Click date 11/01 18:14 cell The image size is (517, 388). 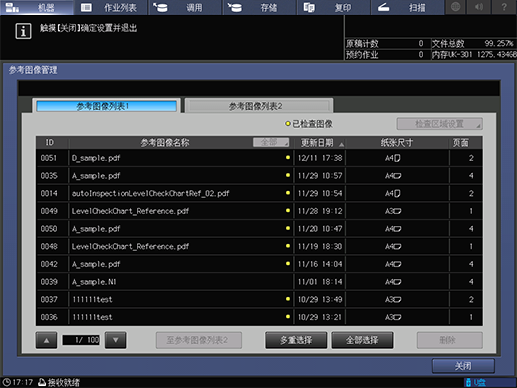coord(320,282)
